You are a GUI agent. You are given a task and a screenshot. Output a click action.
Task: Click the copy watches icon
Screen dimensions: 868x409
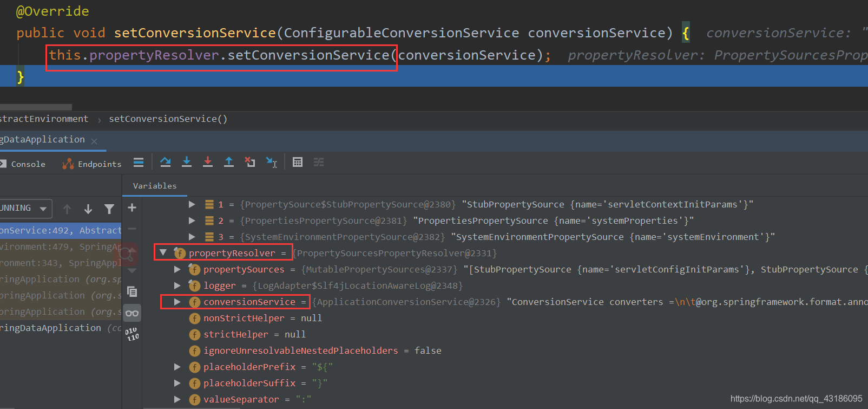click(x=132, y=291)
